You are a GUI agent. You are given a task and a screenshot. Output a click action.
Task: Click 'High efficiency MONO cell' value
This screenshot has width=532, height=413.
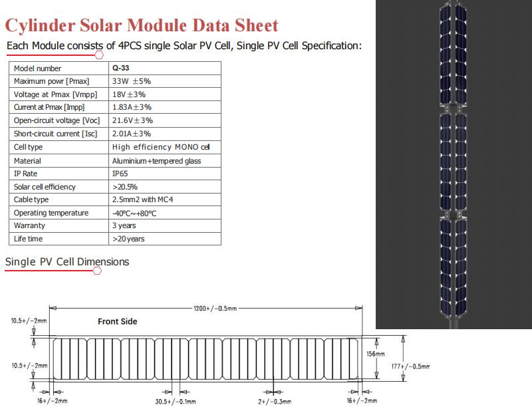coord(161,147)
